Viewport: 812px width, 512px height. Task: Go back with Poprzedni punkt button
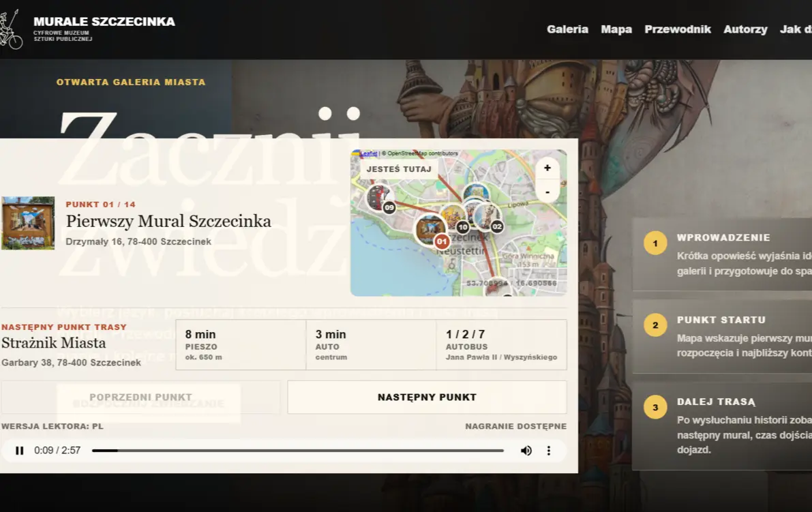140,397
